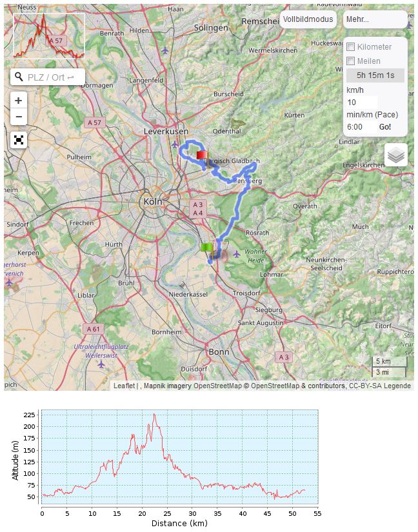
Task: Click the green start flag marker
Action: point(206,248)
